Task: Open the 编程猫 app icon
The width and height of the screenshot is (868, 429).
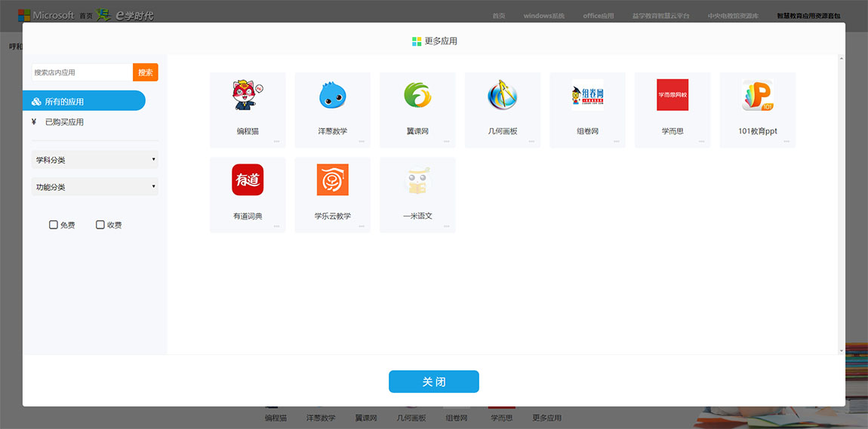Action: click(x=248, y=95)
